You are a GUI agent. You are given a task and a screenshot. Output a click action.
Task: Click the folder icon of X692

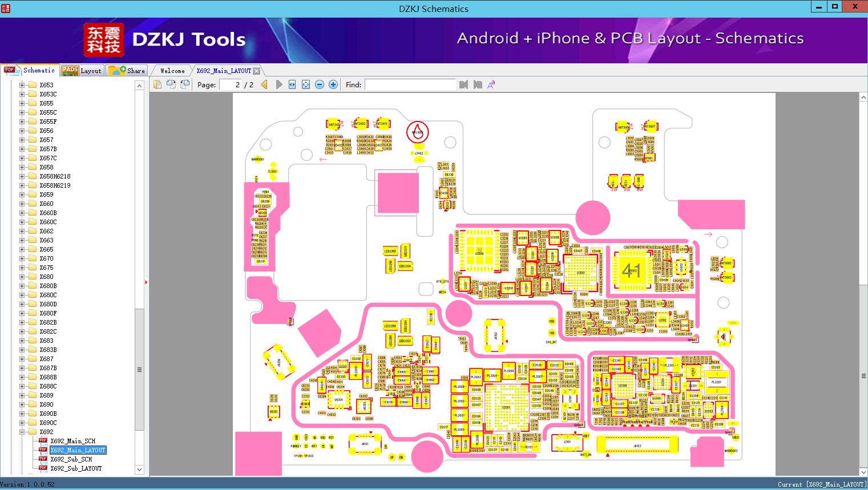coord(33,432)
